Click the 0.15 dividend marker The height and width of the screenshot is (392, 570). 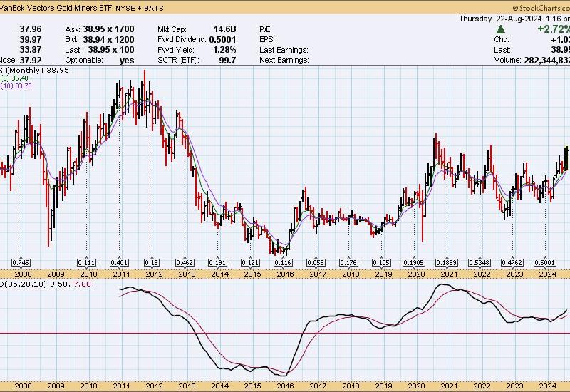coord(151,262)
